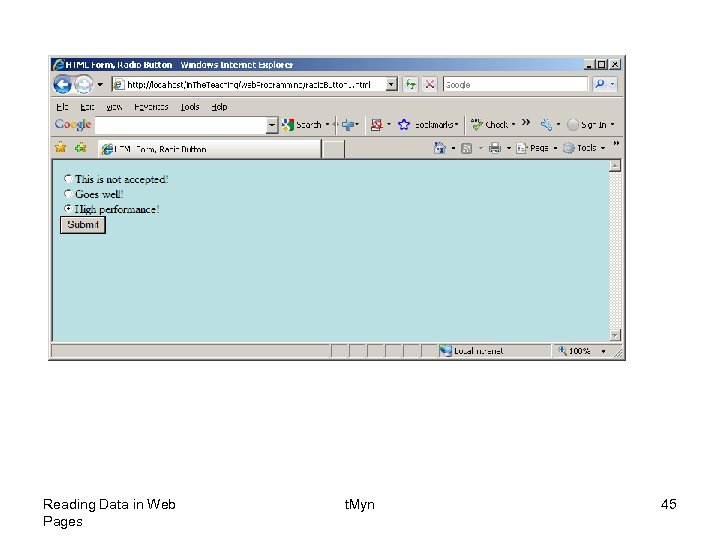Open the Bookmarks star button
720x540 pixels.
point(428,124)
